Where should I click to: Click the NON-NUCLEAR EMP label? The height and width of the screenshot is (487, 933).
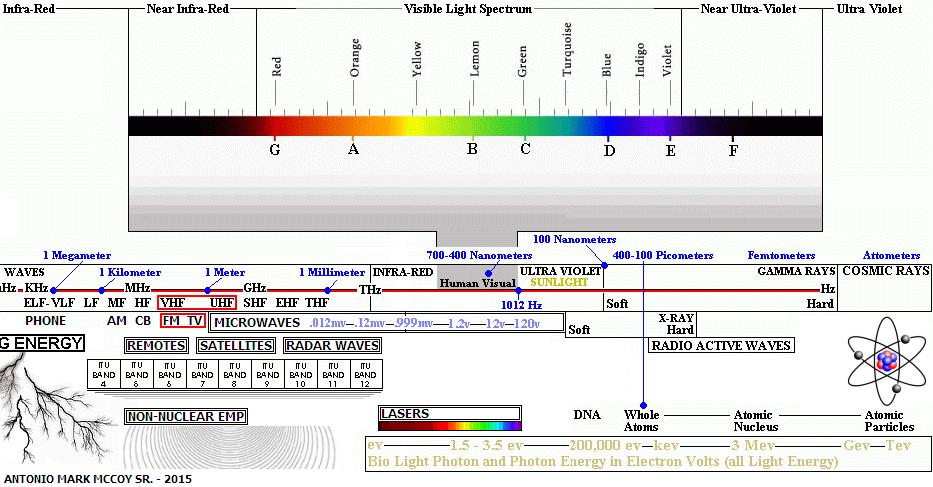tap(187, 416)
